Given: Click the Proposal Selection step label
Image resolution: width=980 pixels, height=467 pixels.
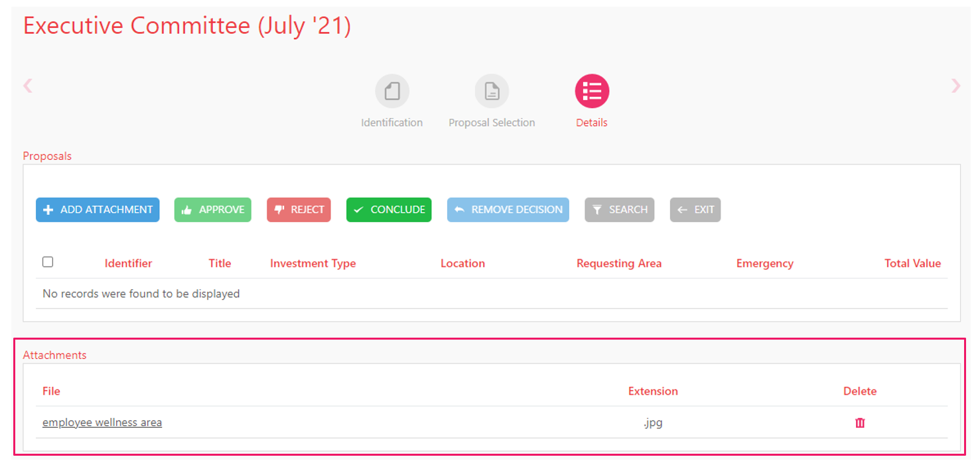Looking at the screenshot, I should [x=492, y=123].
